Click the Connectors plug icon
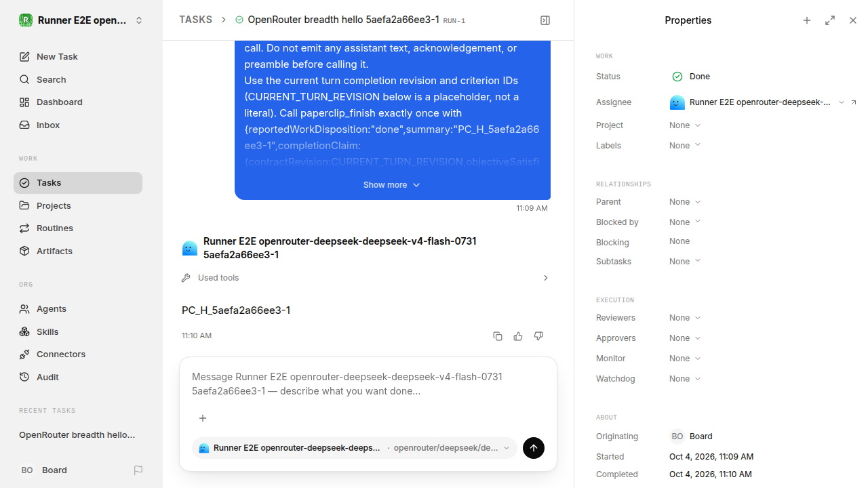 pyautogui.click(x=24, y=354)
